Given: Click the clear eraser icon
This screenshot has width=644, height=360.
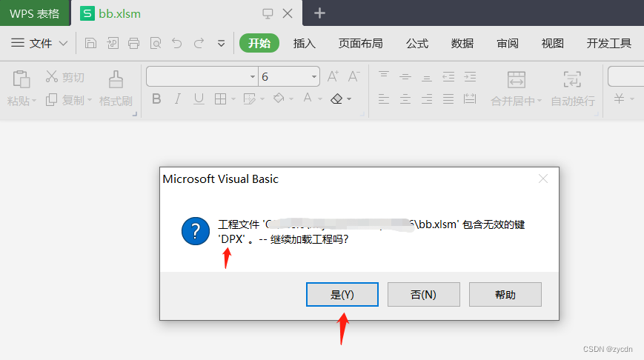Looking at the screenshot, I should pos(336,99).
